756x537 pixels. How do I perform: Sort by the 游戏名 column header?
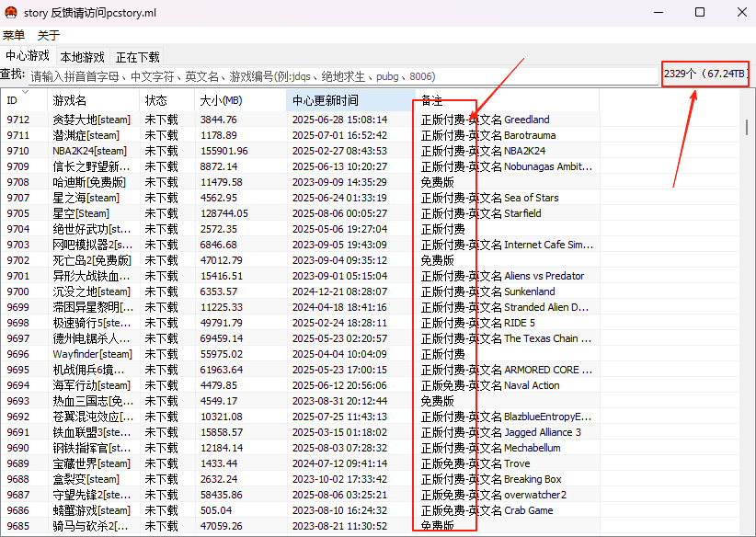tap(93, 100)
